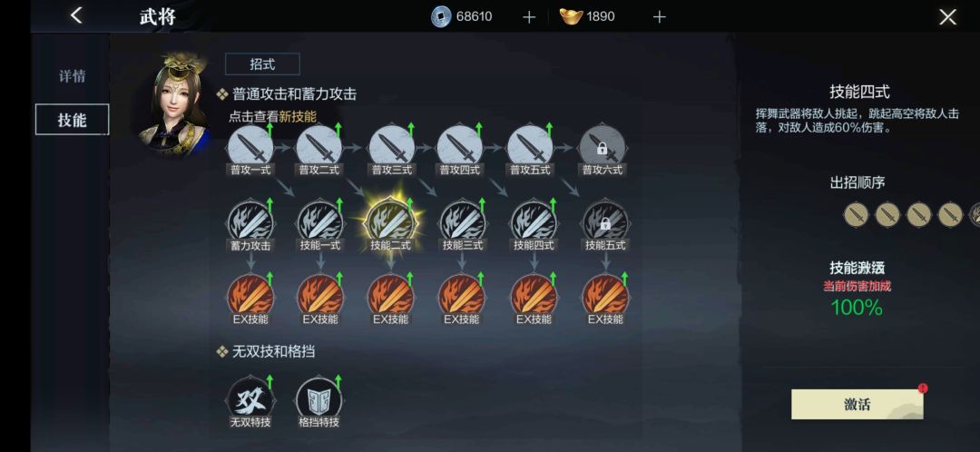Image resolution: width=980 pixels, height=452 pixels.
Task: Click the 激活 activate button
Action: [857, 405]
